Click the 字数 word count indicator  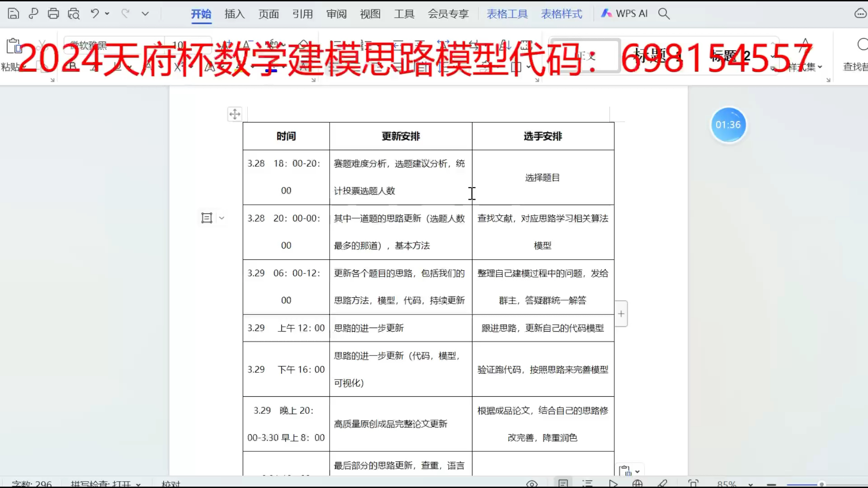coord(32,484)
